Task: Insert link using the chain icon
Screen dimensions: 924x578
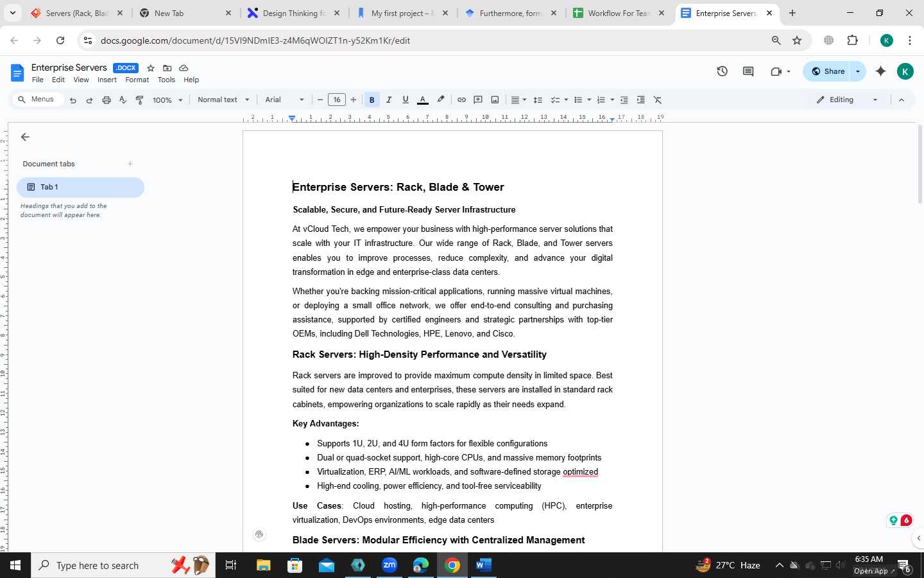Action: [461, 100]
